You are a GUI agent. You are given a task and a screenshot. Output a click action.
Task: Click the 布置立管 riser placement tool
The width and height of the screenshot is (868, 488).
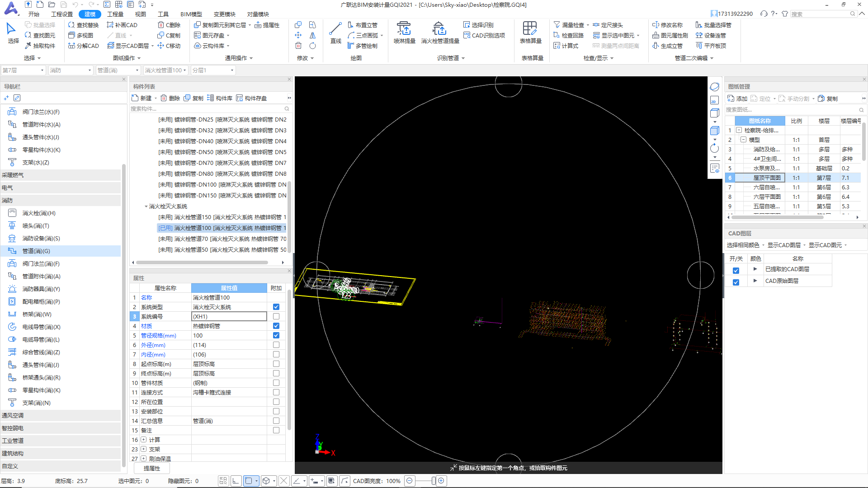[363, 25]
